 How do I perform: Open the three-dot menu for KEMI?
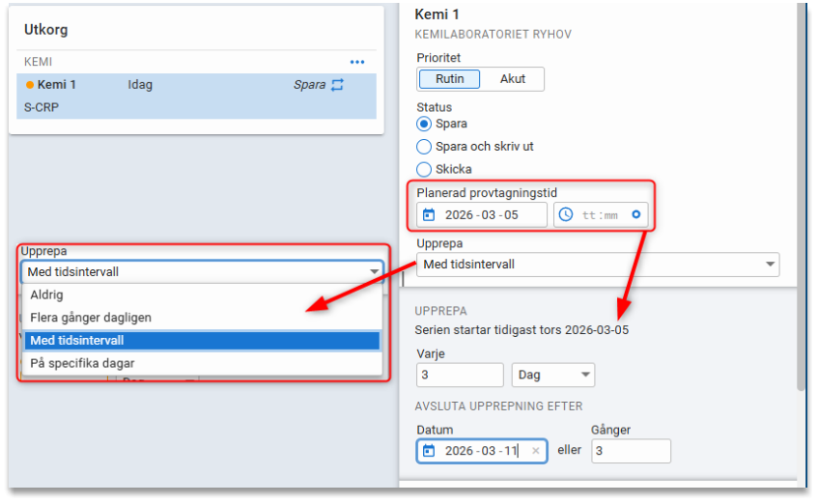pos(357,62)
